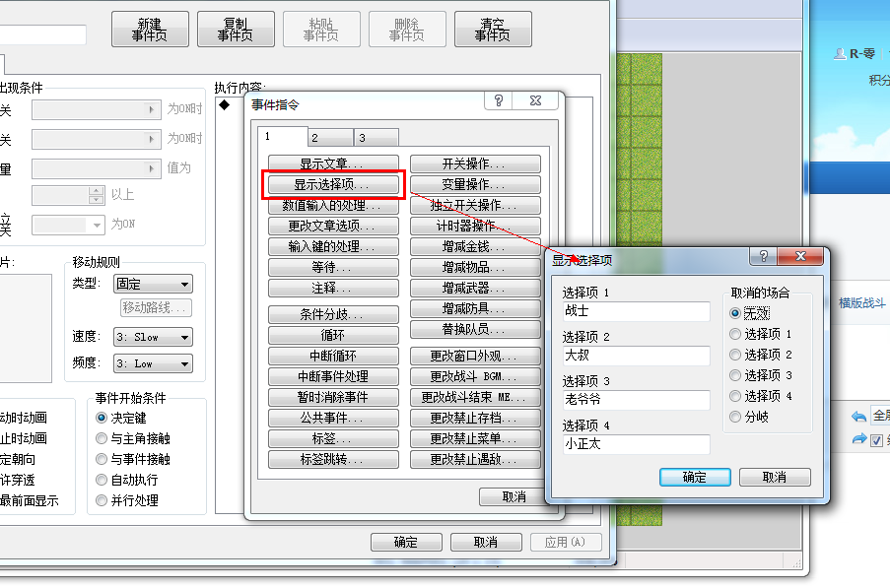Screen dimensions: 890x588
Task: Switch to tab 2 of event commands
Action: pos(330,138)
